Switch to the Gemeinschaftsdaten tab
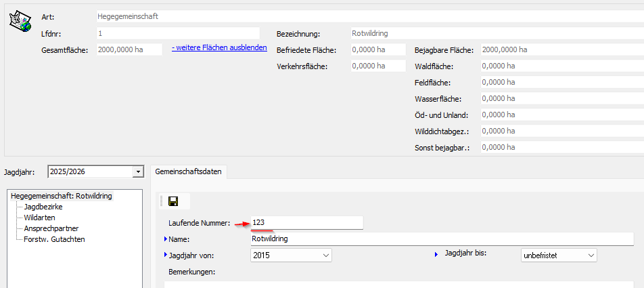Screen dimensions: 644x288 [188, 172]
